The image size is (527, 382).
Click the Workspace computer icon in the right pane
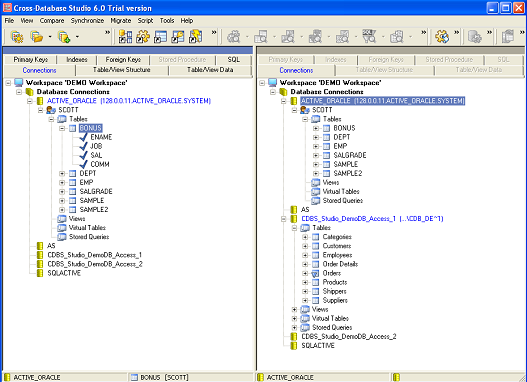click(273, 83)
